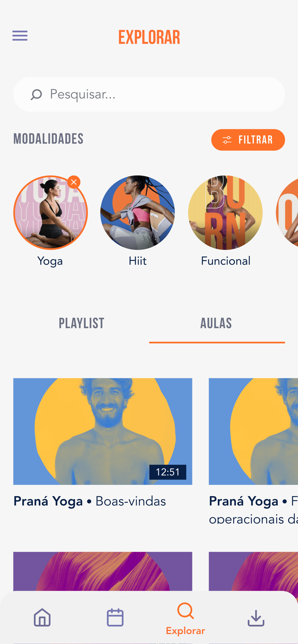Open the Praná Yoga • Boas-vindas title link
The height and width of the screenshot is (644, 298).
click(x=90, y=501)
